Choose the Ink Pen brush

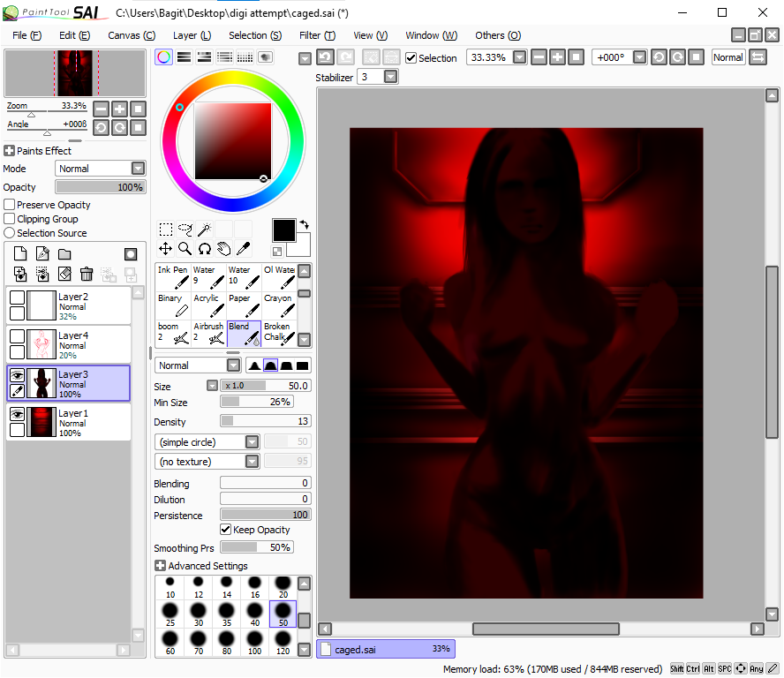[x=173, y=277]
